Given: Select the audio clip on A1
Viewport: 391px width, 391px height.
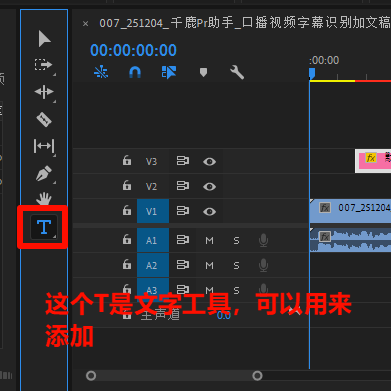Looking at the screenshot, I should pyautogui.click(x=350, y=240).
